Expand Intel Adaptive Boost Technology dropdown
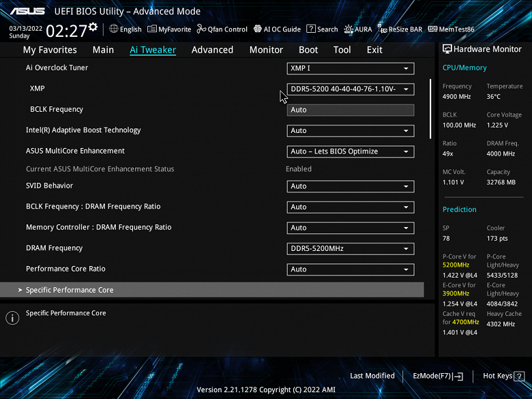This screenshot has width=532, height=399. (x=351, y=131)
